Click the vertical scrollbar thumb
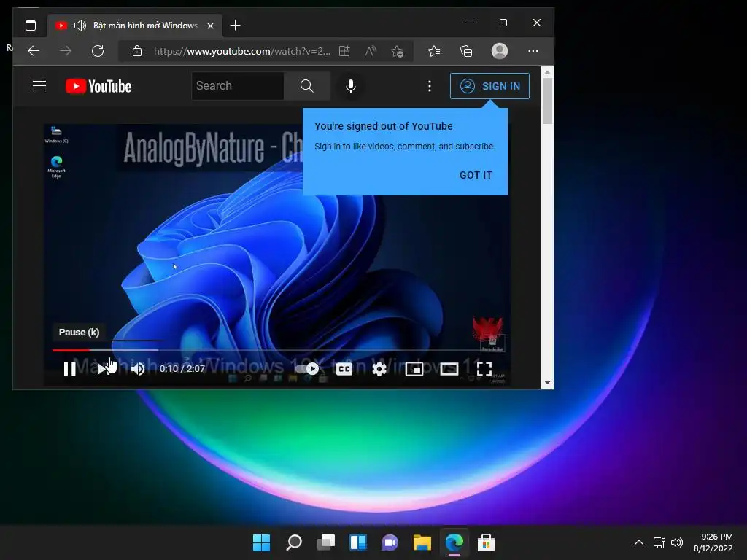 (x=547, y=101)
